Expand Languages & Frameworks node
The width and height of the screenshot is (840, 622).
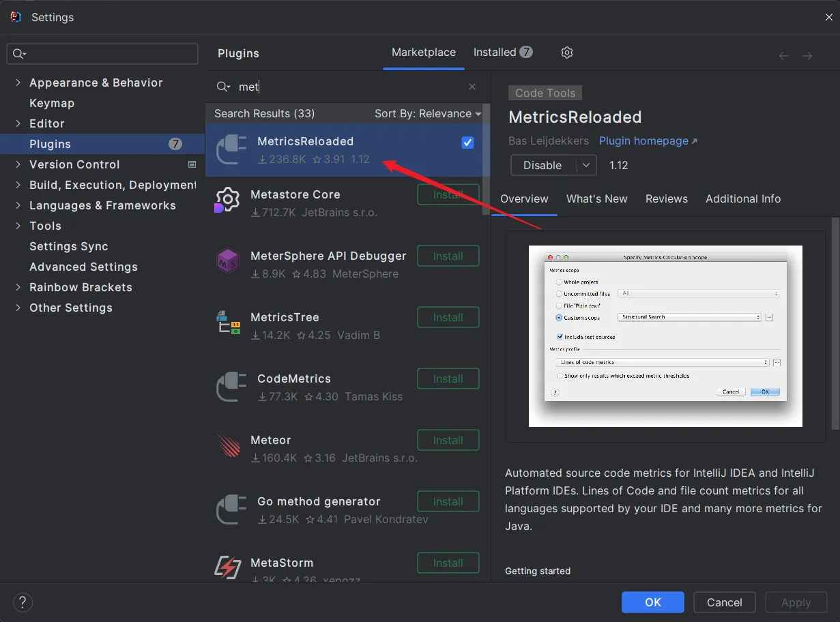[x=18, y=205]
